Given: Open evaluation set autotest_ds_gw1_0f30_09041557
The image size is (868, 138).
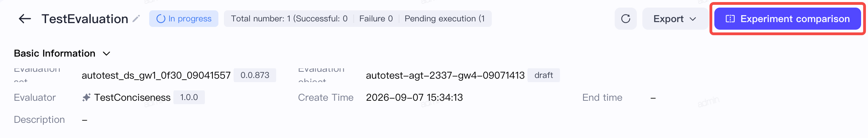Looking at the screenshot, I should click(156, 75).
